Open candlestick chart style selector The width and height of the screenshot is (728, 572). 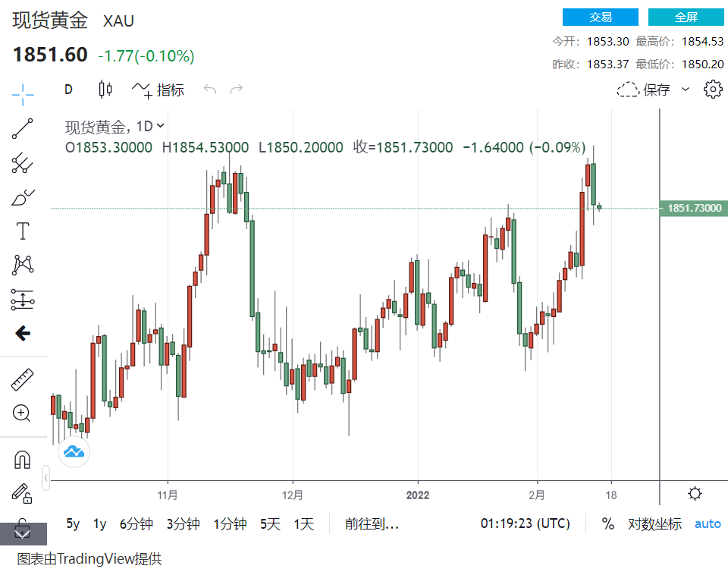pyautogui.click(x=105, y=90)
